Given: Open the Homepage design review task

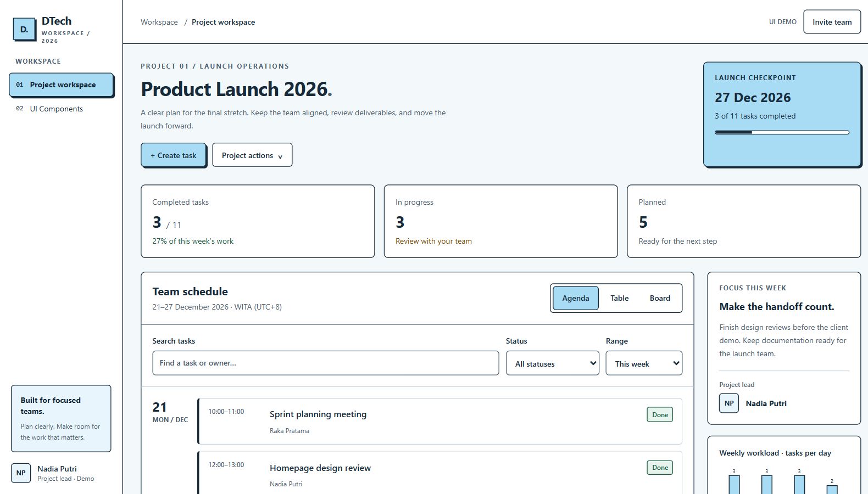Looking at the screenshot, I should coord(439,473).
